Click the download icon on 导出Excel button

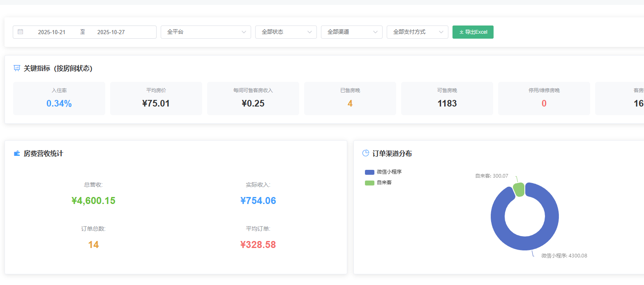(x=461, y=32)
